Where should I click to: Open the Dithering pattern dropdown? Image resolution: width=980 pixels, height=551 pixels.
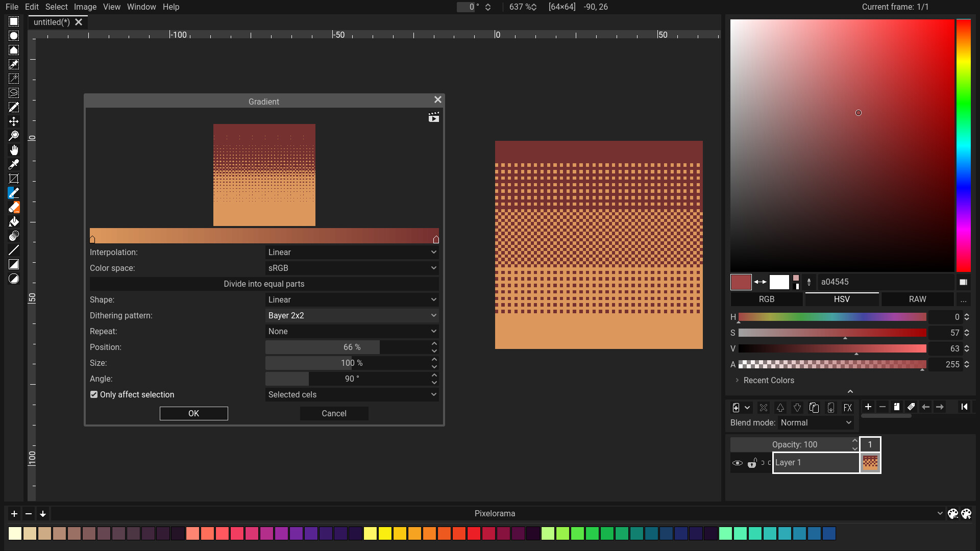pos(351,315)
